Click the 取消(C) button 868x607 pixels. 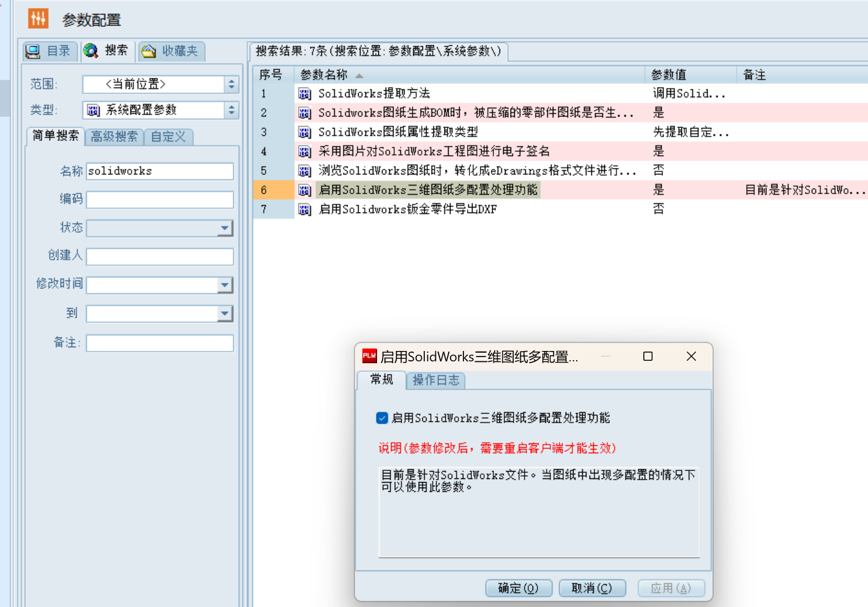(592, 588)
